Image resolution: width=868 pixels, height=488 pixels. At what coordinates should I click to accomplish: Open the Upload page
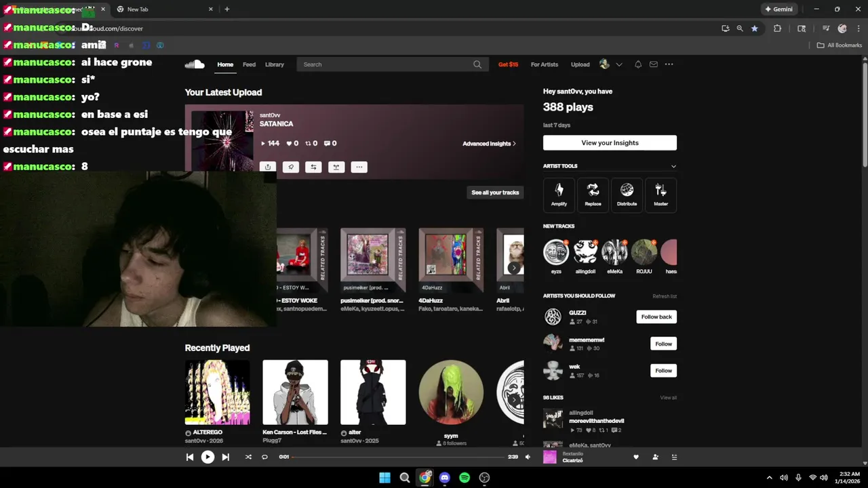pos(580,64)
